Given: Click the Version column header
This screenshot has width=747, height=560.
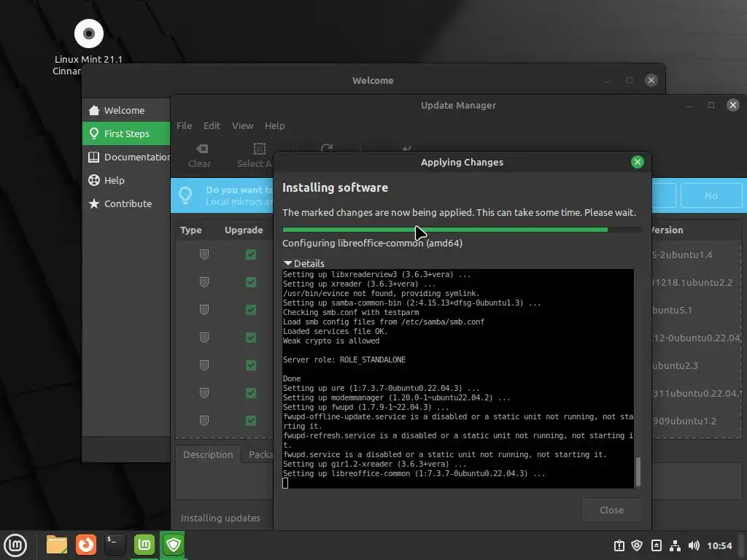Looking at the screenshot, I should coord(667,230).
